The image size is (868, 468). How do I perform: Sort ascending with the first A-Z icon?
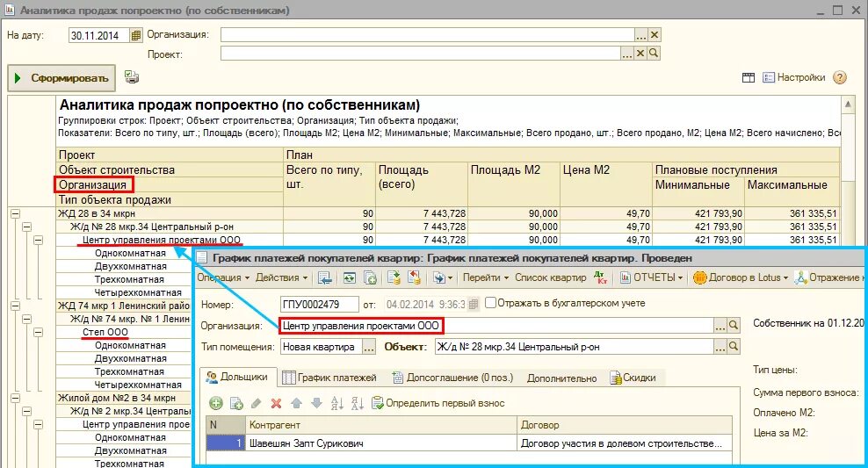[x=336, y=403]
